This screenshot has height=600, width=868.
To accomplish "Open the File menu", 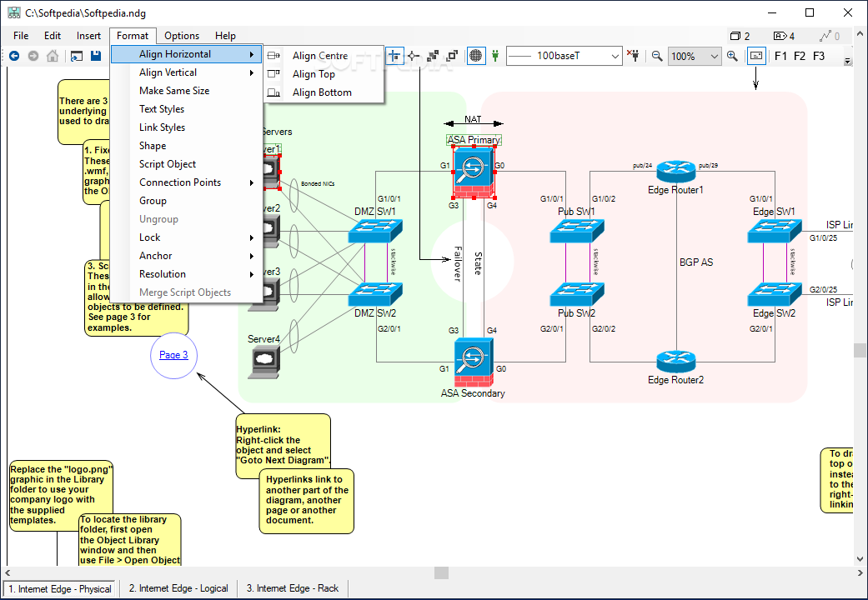I will coord(21,36).
